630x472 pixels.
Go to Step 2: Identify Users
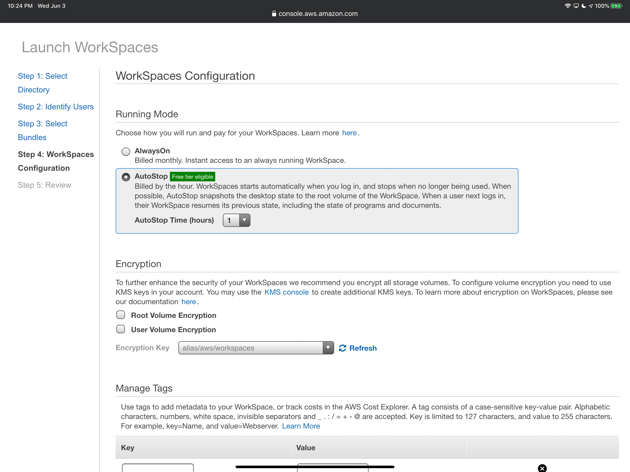[x=55, y=107]
